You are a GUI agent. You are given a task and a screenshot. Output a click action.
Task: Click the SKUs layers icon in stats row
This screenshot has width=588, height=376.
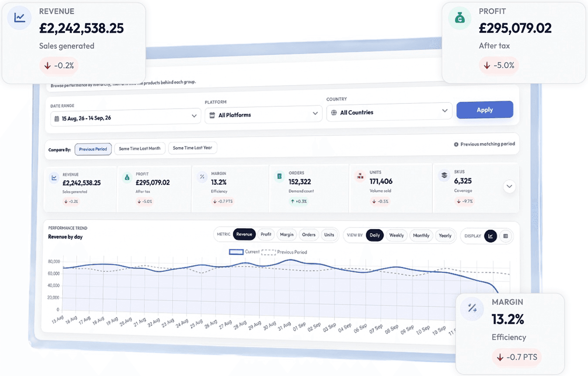pos(444,175)
